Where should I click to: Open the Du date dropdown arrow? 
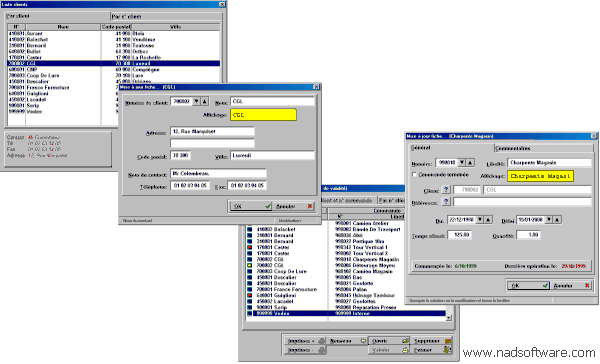tap(480, 220)
